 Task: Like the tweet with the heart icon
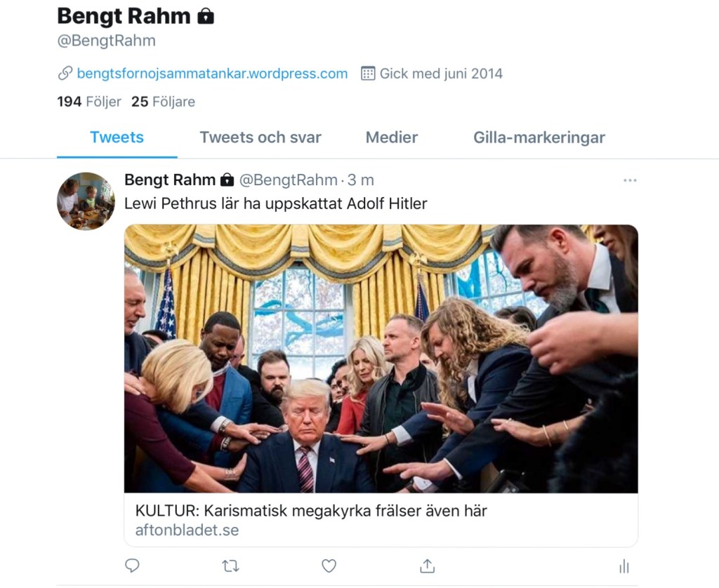[329, 566]
